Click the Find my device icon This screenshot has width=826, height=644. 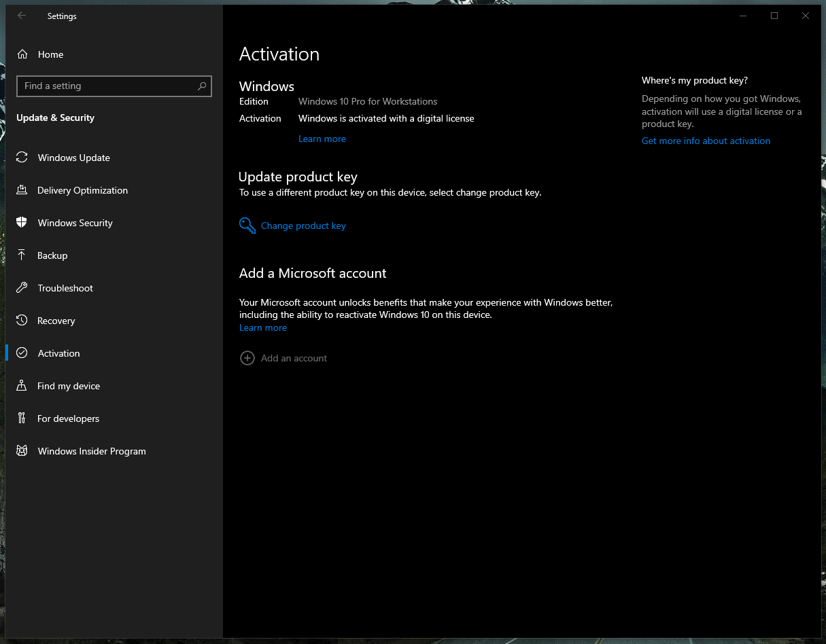click(x=22, y=386)
